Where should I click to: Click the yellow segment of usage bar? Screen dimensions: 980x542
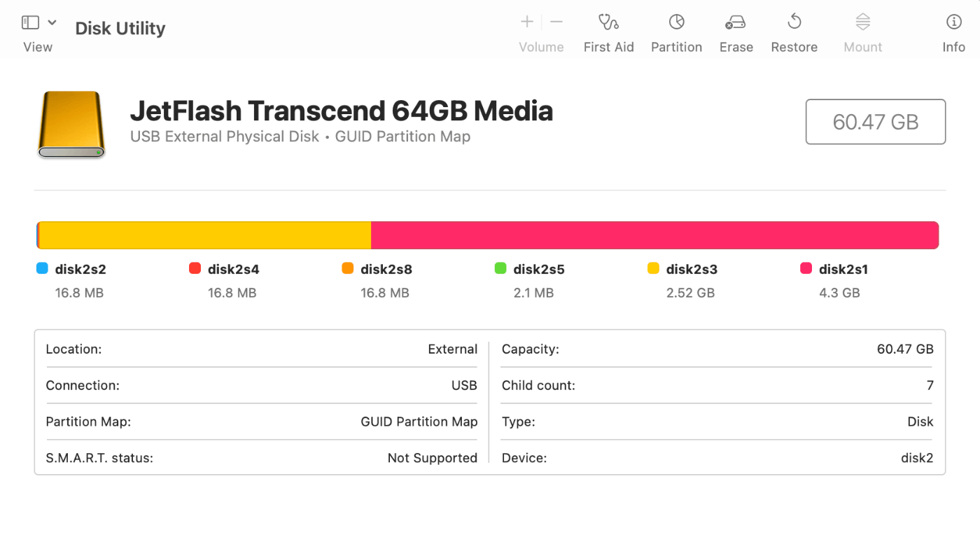click(x=205, y=235)
